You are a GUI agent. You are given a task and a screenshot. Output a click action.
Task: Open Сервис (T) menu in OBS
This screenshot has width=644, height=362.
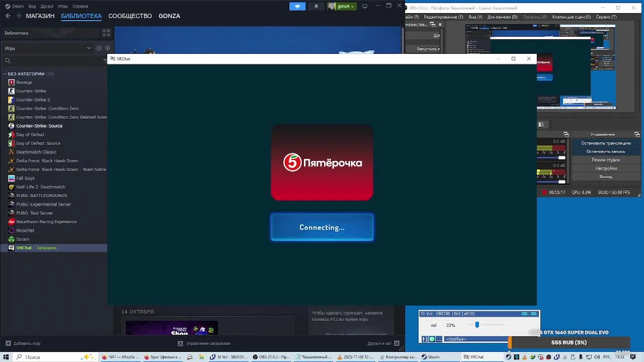[606, 17]
